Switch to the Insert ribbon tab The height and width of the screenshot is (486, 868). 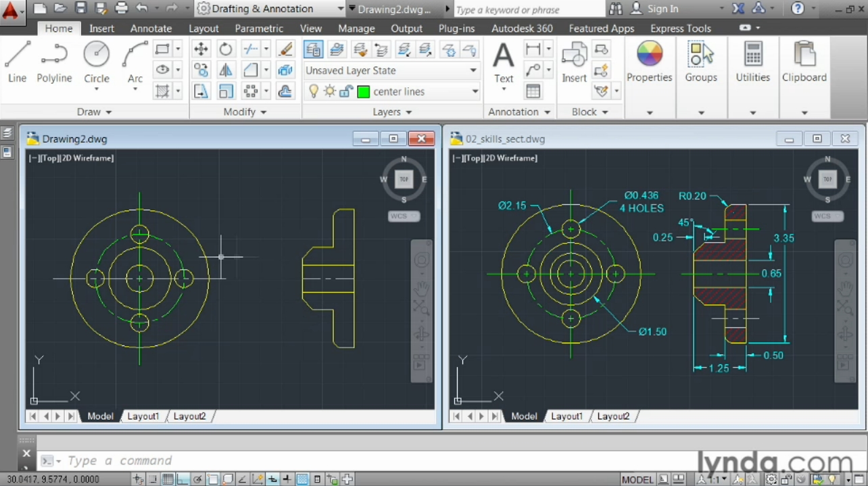coord(101,28)
